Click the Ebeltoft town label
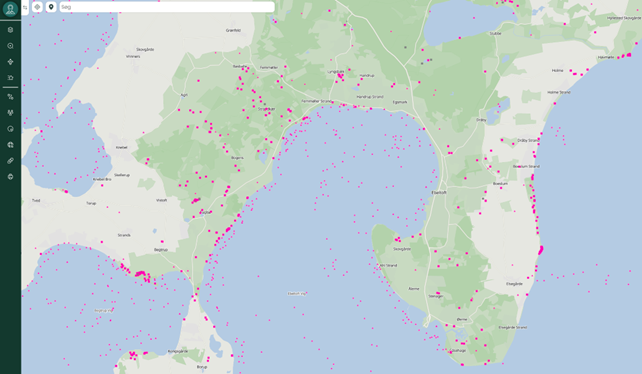This screenshot has width=642, height=374. point(439,192)
